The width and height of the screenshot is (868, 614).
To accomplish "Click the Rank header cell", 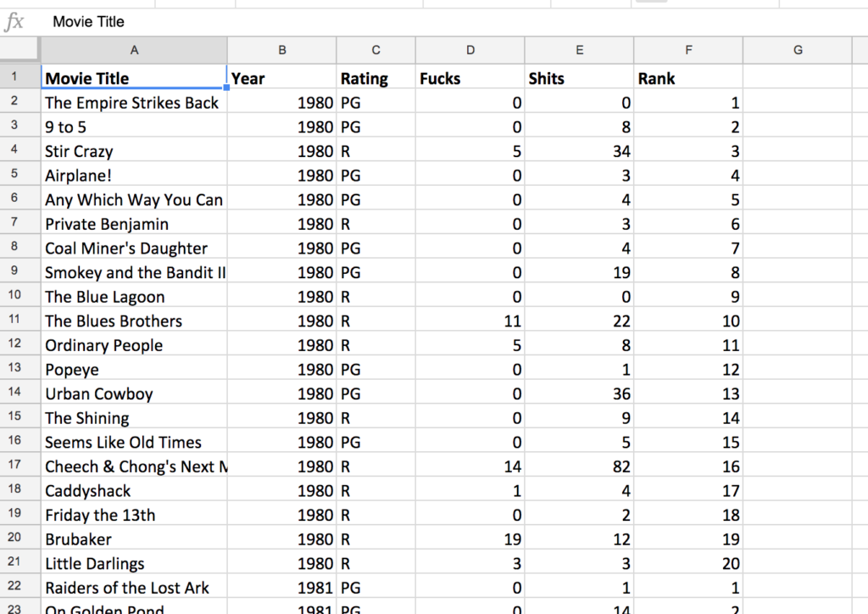I will [x=688, y=77].
